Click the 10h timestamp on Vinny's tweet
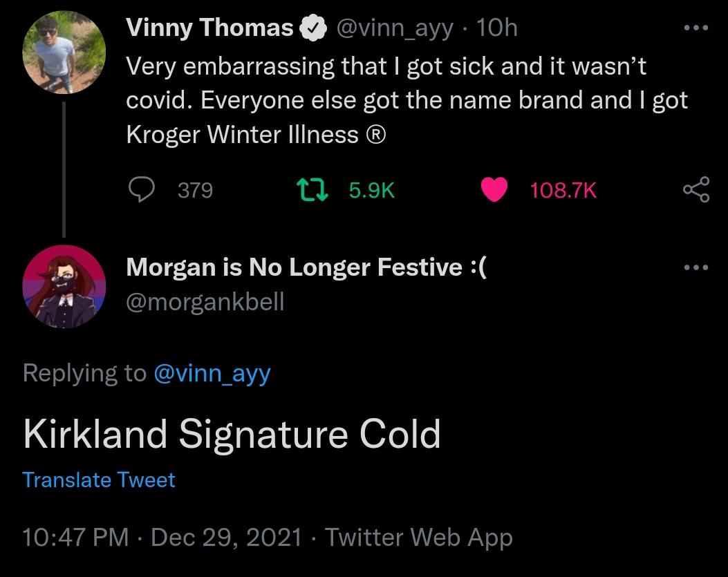The width and height of the screenshot is (728, 577). click(496, 28)
